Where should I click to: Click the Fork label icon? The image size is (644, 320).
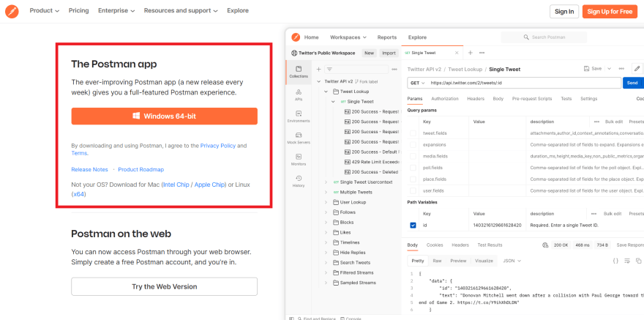356,81
